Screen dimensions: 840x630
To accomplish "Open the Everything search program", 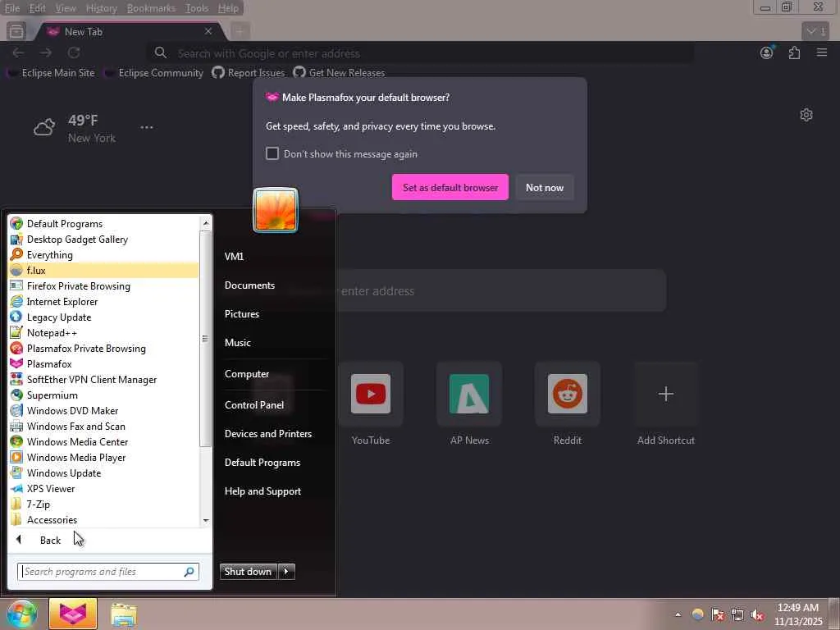I will coord(103,254).
